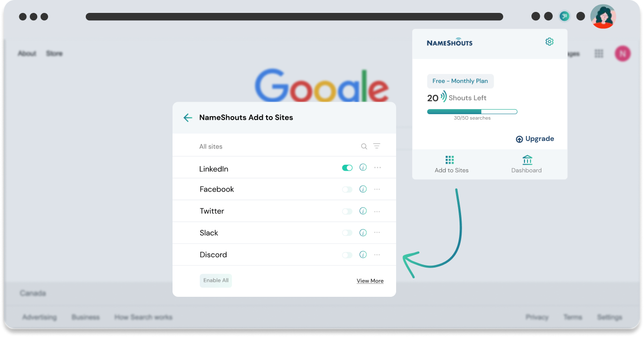This screenshot has height=337, width=644.
Task: Click the Shouts Left counter
Action: coord(457,97)
